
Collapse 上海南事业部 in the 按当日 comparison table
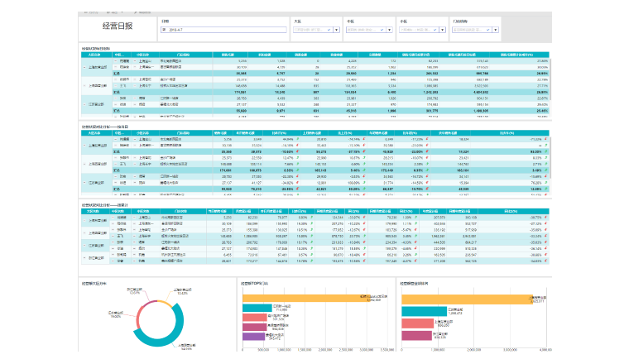84,144
